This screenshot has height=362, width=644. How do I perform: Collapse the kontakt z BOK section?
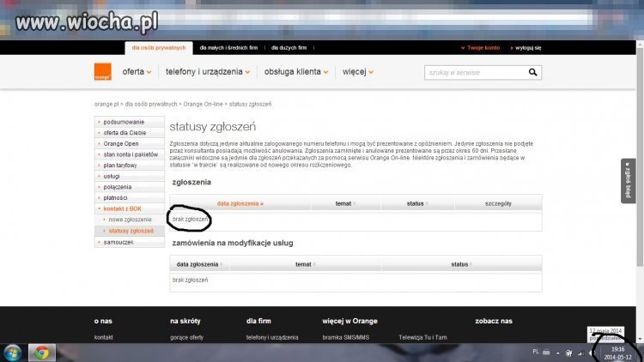click(123, 208)
